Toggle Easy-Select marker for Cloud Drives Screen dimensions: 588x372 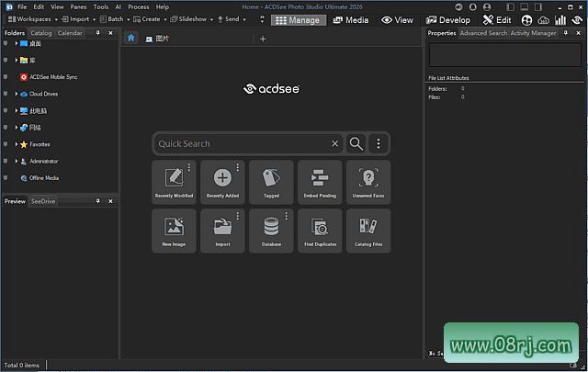tap(6, 94)
